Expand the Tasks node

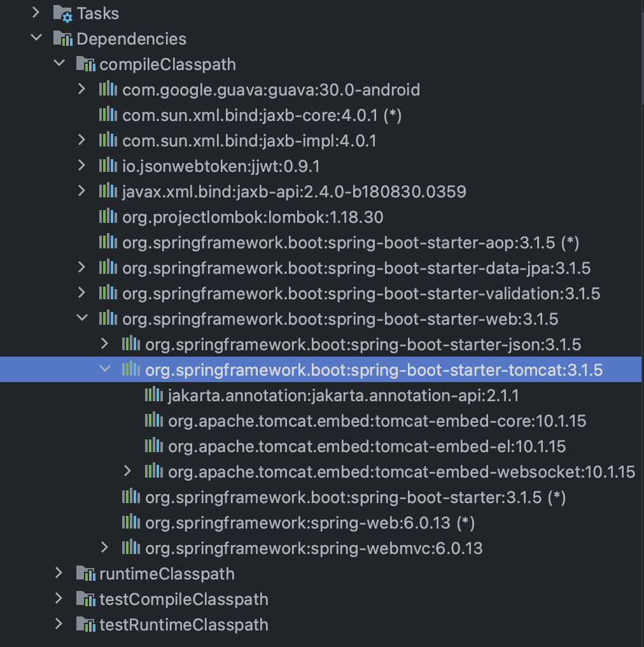coord(36,12)
